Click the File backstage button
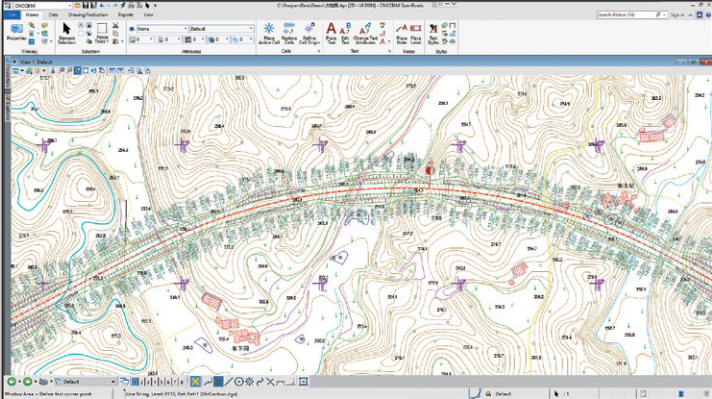The height and width of the screenshot is (399, 712). tap(12, 15)
